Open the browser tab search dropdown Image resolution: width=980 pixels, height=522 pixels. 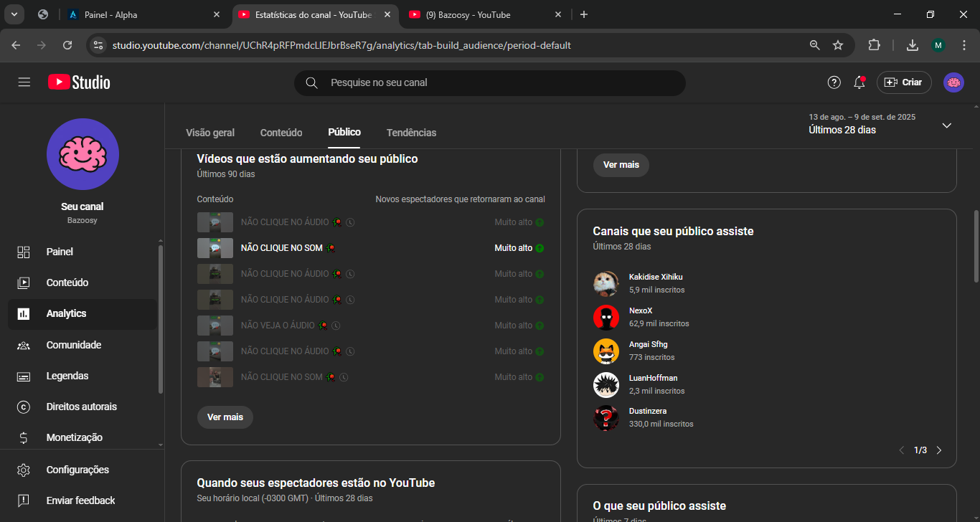coord(14,14)
